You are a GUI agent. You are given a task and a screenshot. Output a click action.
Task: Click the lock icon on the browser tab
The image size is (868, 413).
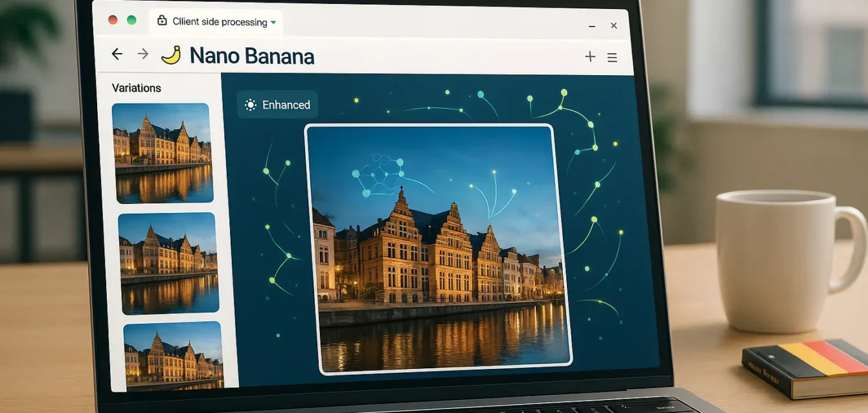(162, 21)
